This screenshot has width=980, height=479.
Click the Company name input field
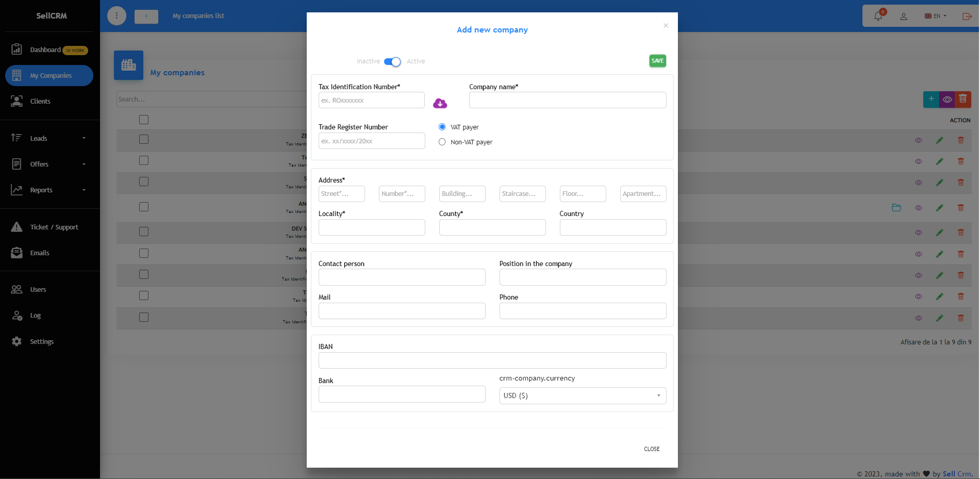[567, 100]
